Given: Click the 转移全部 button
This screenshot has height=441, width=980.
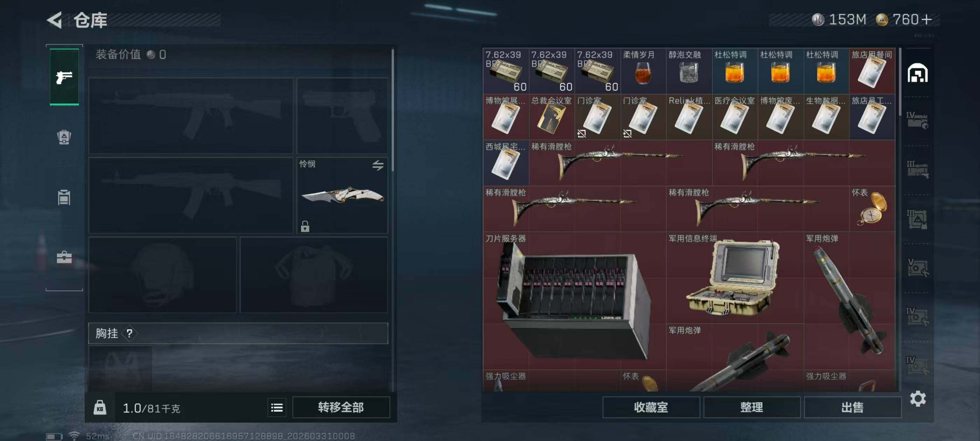Looking at the screenshot, I should point(341,407).
